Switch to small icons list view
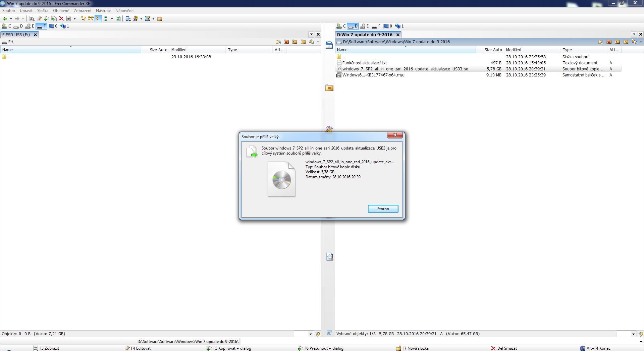This screenshot has width=644, height=351. pyautogui.click(x=91, y=19)
